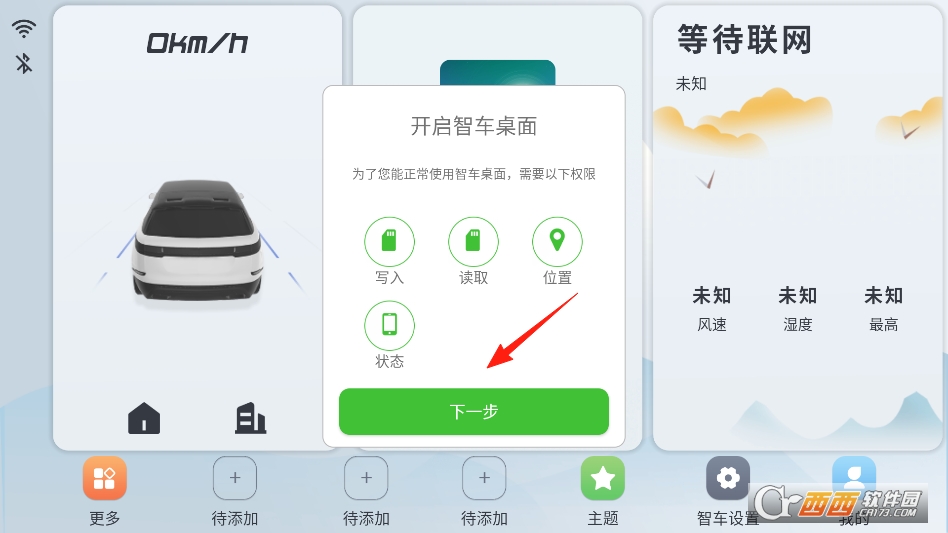The height and width of the screenshot is (533, 948).
Task: Open the 更多 apps grid icon
Action: coord(105,478)
